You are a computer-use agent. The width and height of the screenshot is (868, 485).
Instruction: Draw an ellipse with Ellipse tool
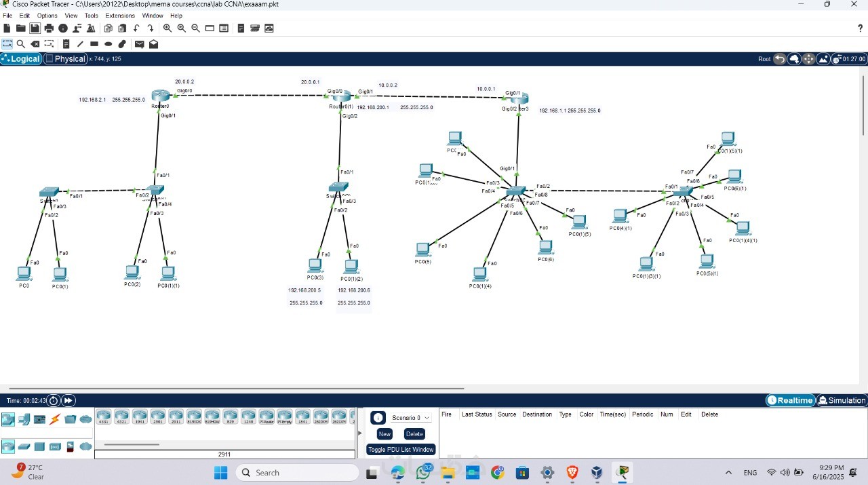[x=108, y=44]
